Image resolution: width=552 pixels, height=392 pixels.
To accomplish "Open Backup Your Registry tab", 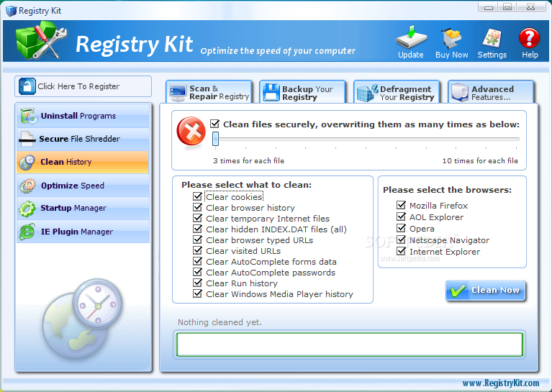I will point(303,92).
